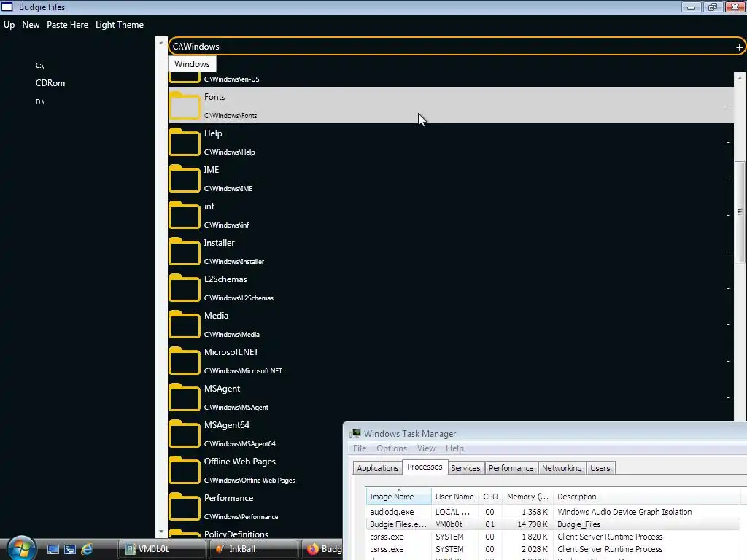The image size is (747, 560).
Task: Click the Budgie Files title bar icon
Action: point(7,7)
